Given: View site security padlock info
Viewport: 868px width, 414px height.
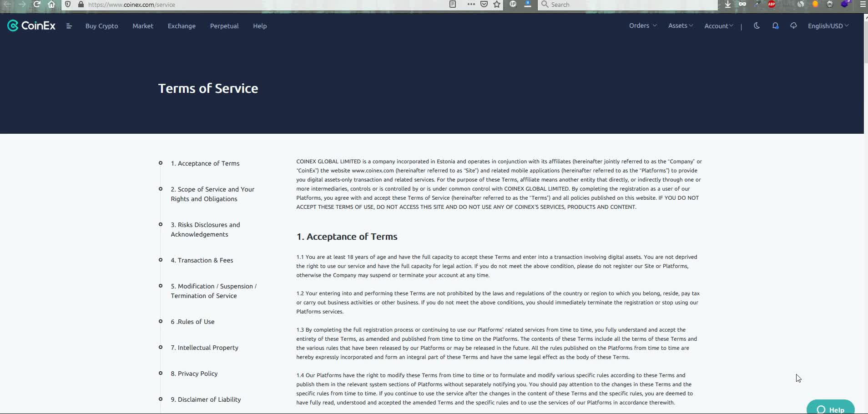Looking at the screenshot, I should pyautogui.click(x=81, y=5).
